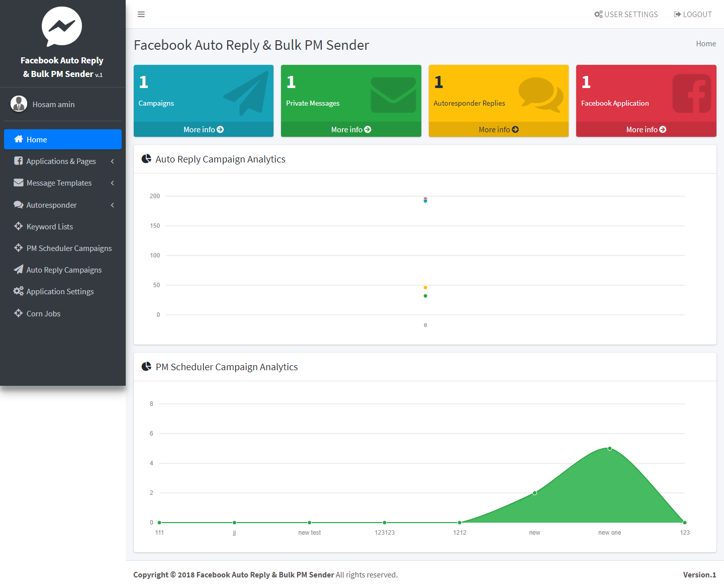Screen dimensions: 724x588
Task: Click More info on the Campaigns card
Action: coord(204,129)
